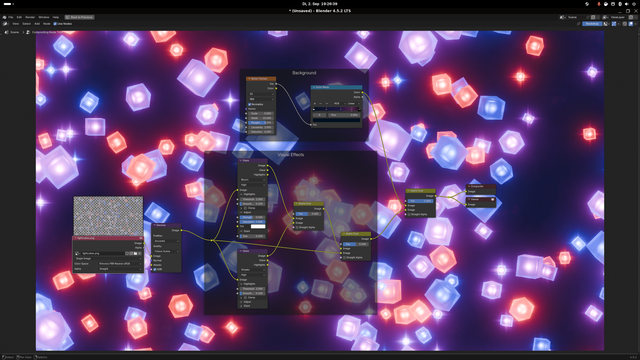Click the snapping icon in node editor header
Screen dimensions: 640x360
click(614, 24)
